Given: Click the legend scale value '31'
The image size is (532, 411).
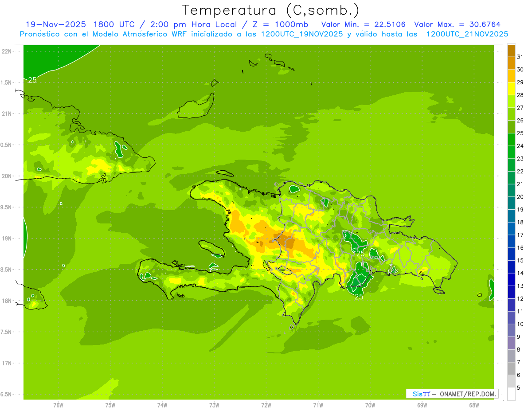Looking at the screenshot, I should tap(520, 57).
